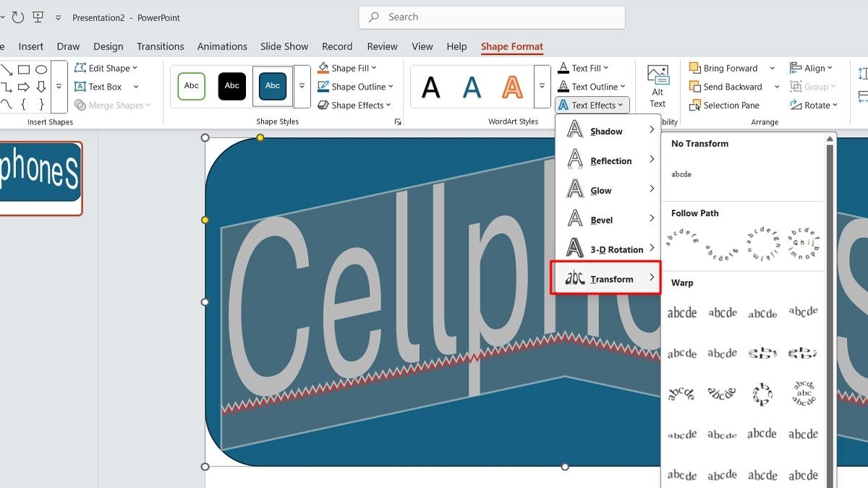
Task: Choose the first Warp abcde effect
Action: coord(681,312)
